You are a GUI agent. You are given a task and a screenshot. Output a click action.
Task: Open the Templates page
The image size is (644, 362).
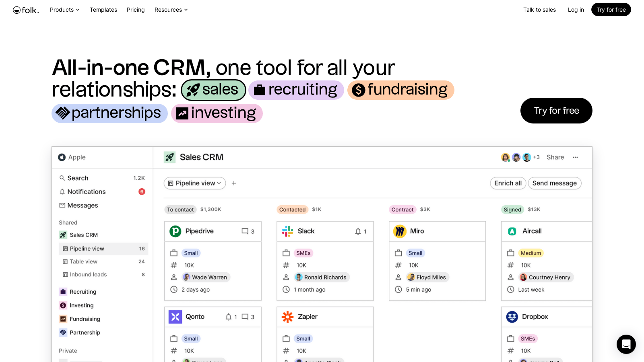coord(103,10)
